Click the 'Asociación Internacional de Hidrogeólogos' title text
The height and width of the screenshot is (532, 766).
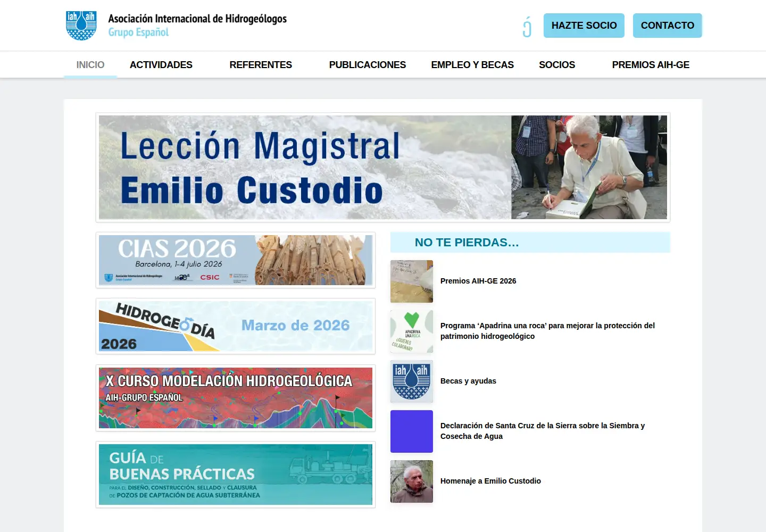tap(197, 19)
